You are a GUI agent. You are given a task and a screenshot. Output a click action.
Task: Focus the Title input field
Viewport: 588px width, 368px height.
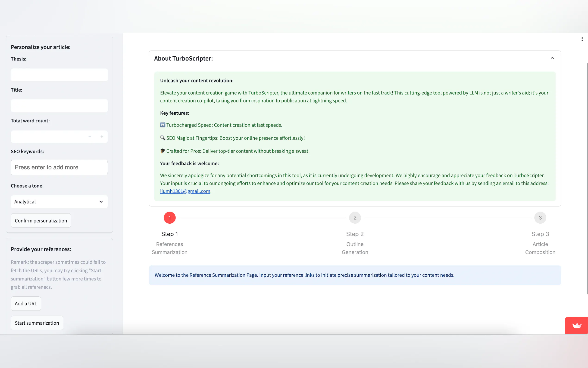pyautogui.click(x=59, y=106)
